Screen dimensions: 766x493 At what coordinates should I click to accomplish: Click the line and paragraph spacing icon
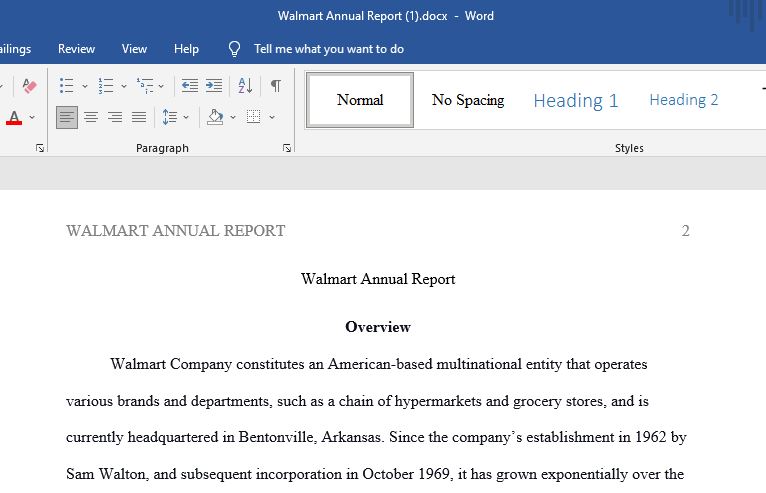point(170,117)
